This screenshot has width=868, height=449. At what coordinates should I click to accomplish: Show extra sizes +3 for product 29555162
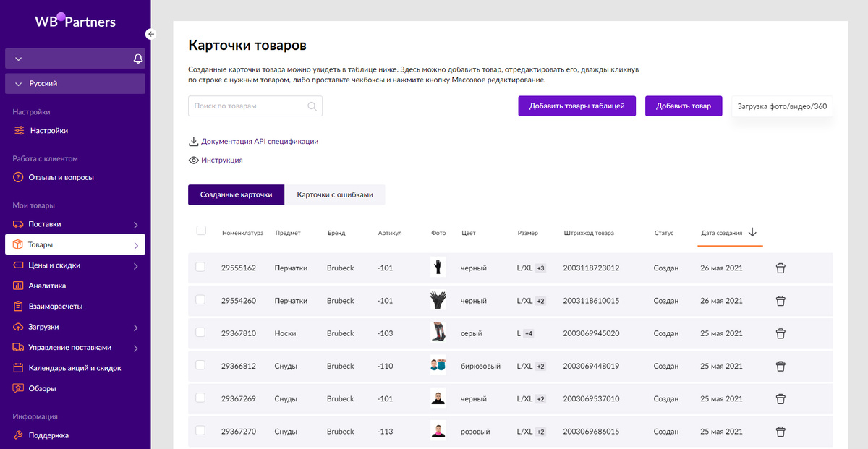pos(540,268)
